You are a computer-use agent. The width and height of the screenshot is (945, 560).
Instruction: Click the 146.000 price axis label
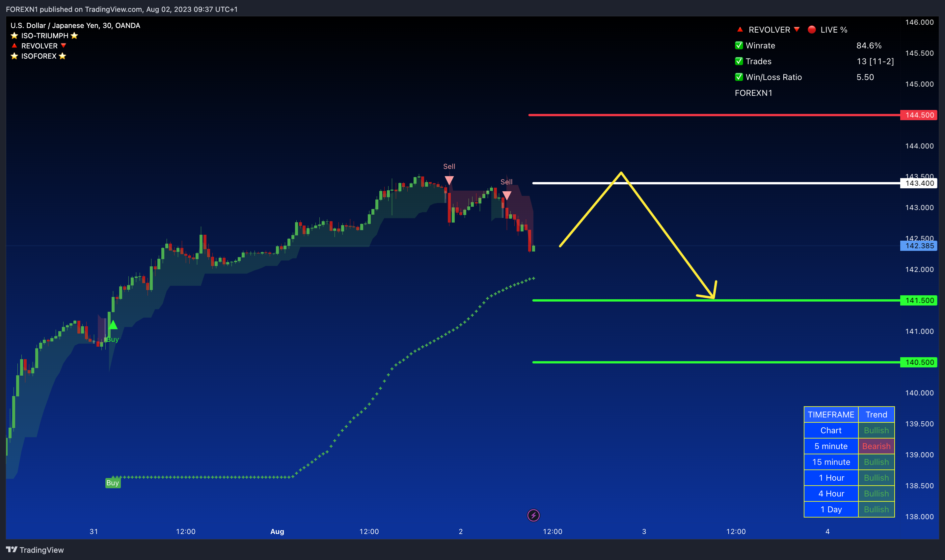click(919, 22)
